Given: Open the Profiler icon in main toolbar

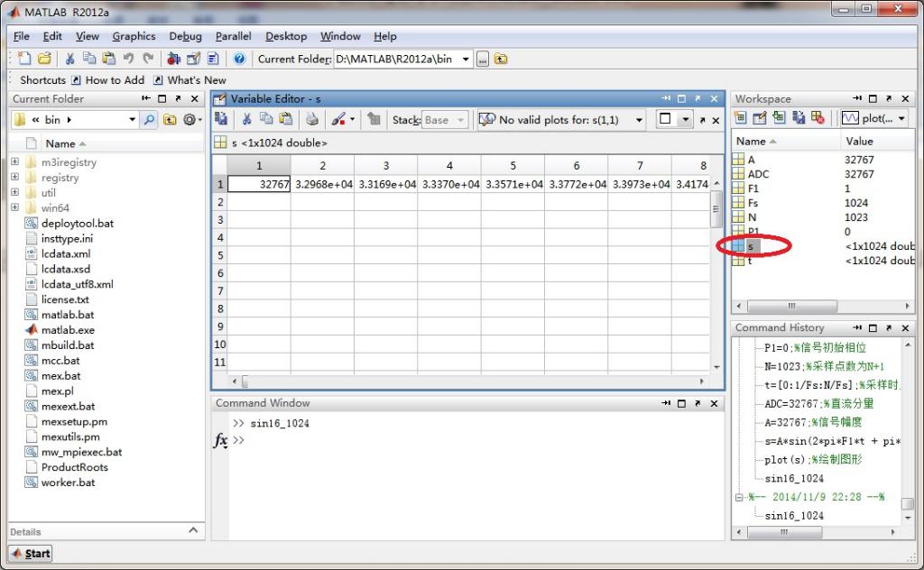Looking at the screenshot, I should (213, 59).
